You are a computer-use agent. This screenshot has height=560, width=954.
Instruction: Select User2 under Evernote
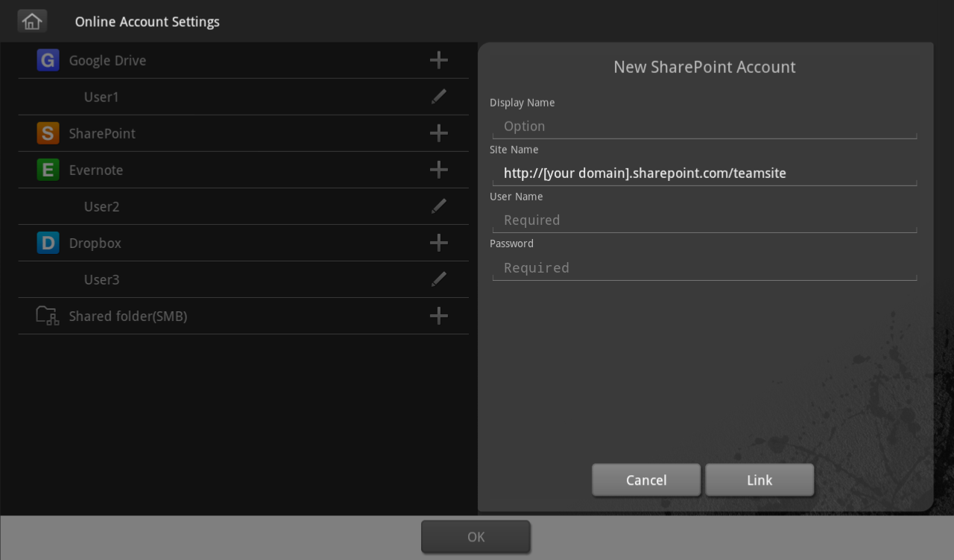tap(101, 206)
